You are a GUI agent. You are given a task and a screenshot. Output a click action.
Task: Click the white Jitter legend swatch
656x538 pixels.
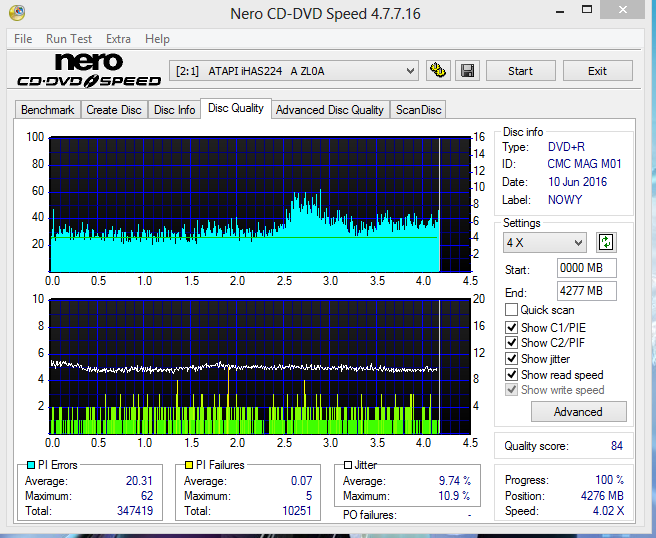click(x=348, y=465)
